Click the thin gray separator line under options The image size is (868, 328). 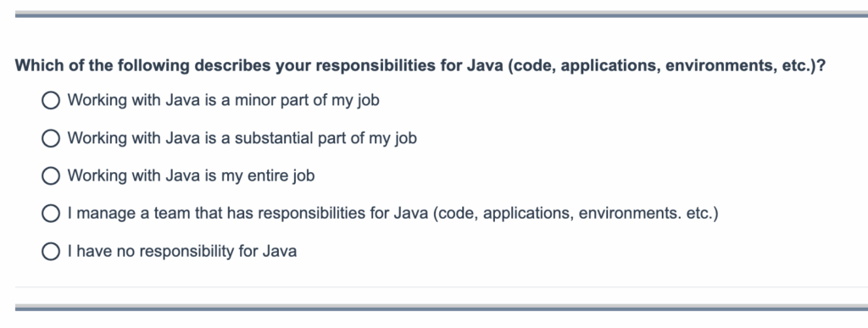pos(441,287)
